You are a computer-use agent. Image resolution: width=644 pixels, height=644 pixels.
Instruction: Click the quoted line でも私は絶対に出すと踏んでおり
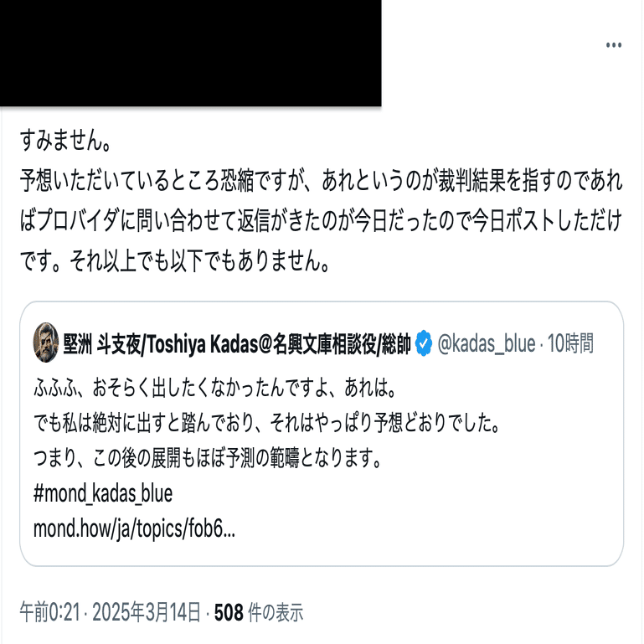(x=267, y=423)
